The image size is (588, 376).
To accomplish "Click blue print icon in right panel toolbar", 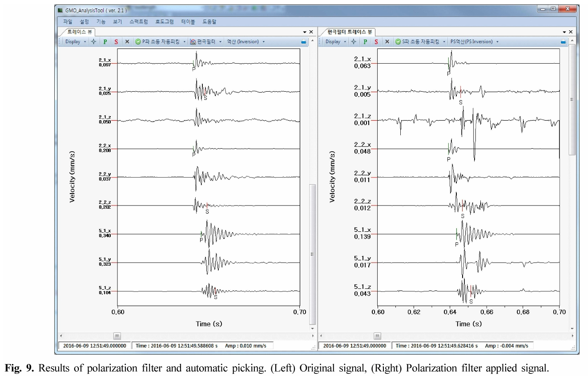I will [563, 41].
